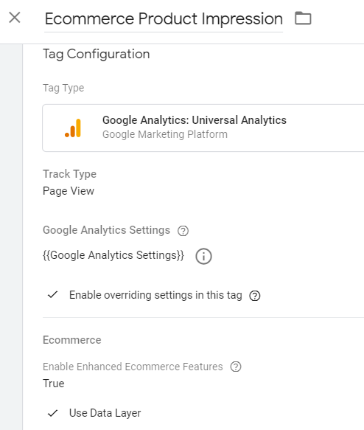Edit the tag name Ecommerce Product Impression

coord(164,19)
